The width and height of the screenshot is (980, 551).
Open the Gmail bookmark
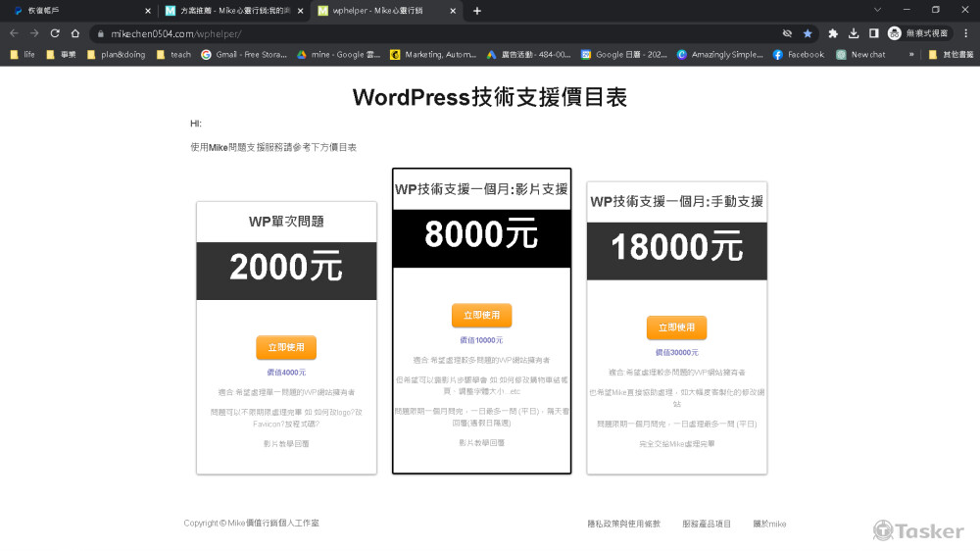[244, 54]
